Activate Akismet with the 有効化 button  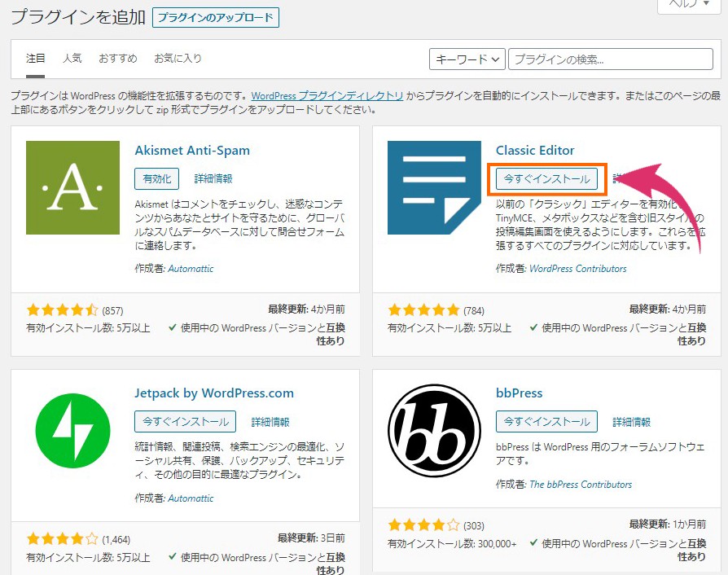pos(156,179)
